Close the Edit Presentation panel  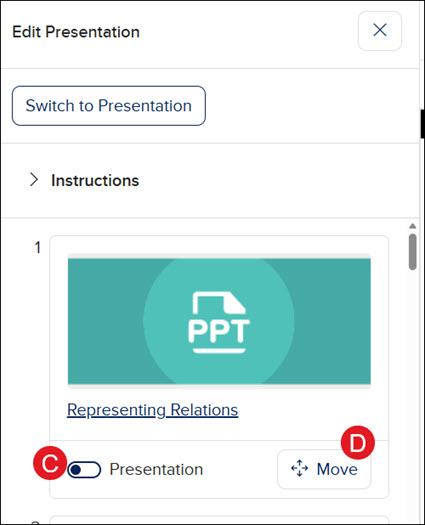coord(380,31)
